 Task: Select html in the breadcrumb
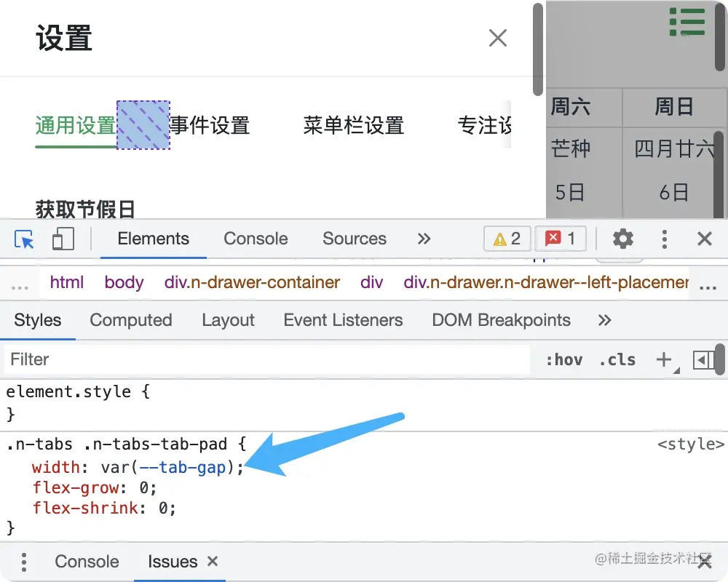coord(67,282)
